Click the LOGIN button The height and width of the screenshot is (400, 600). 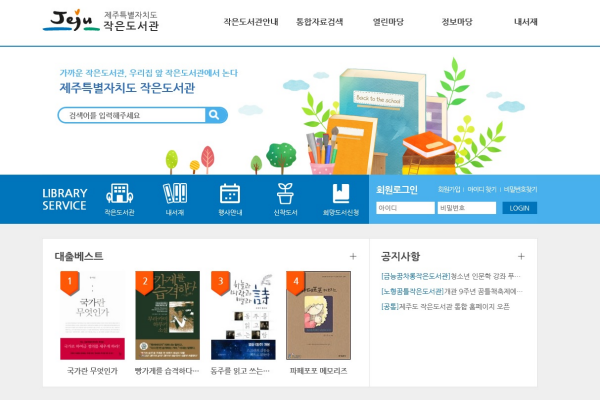519,208
